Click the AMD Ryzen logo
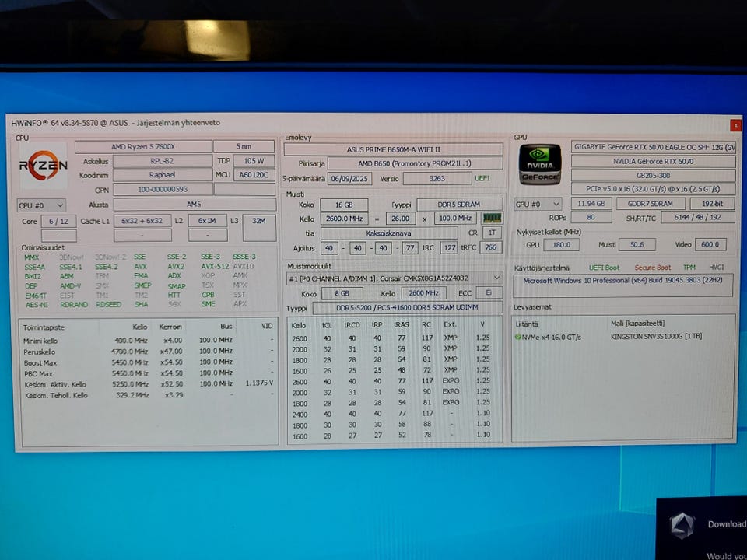Viewport: 747px width, 560px height. click(x=43, y=166)
